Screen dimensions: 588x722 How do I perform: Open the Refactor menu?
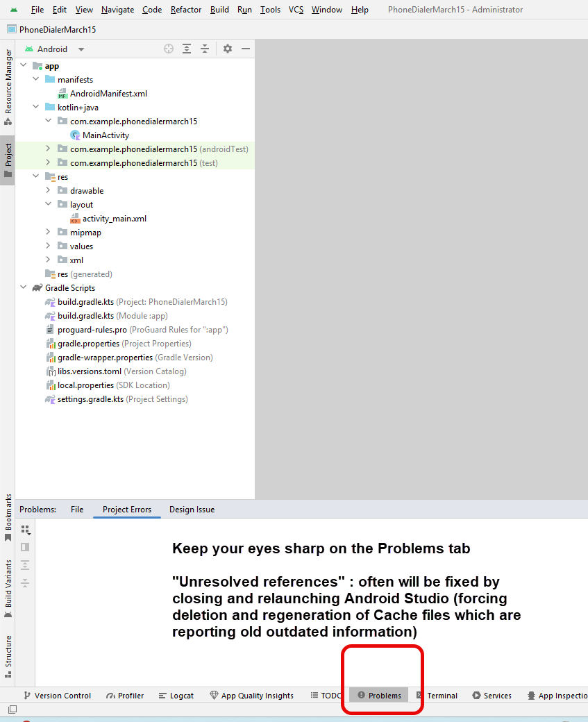pyautogui.click(x=186, y=10)
